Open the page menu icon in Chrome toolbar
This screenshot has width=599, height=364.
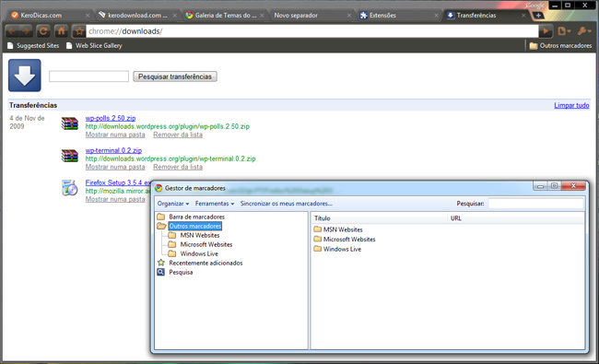click(564, 31)
